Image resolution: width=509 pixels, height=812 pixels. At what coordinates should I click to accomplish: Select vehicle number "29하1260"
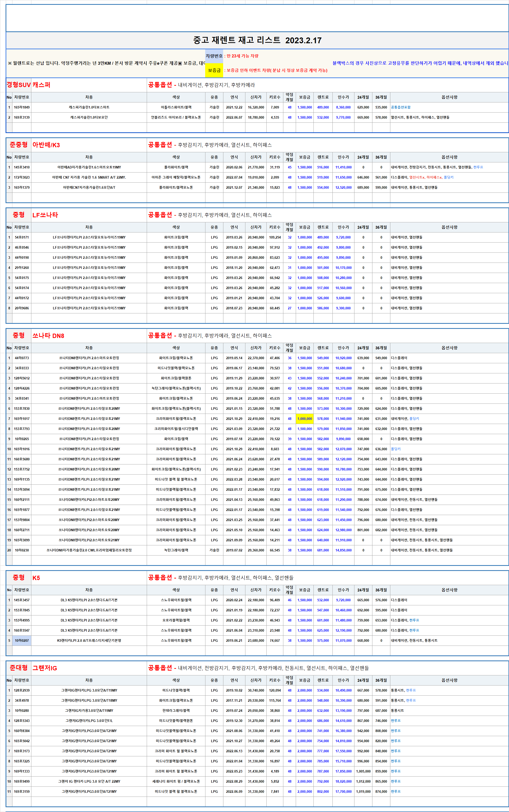[22, 268]
